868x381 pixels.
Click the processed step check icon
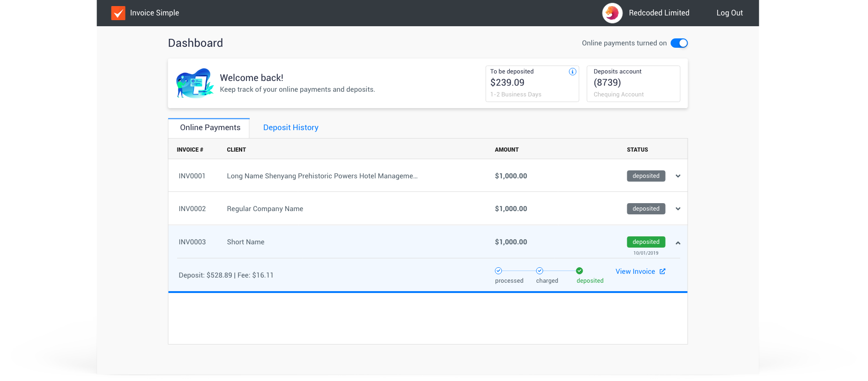point(498,271)
